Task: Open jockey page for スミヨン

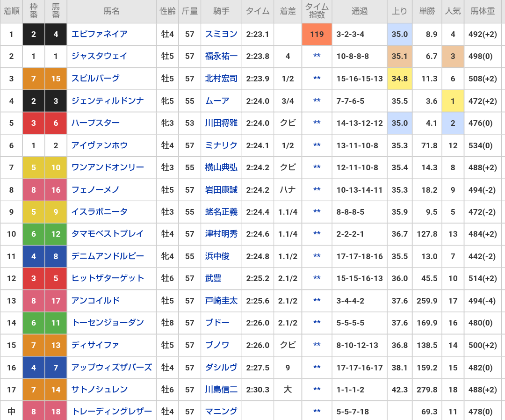Action: click(221, 34)
